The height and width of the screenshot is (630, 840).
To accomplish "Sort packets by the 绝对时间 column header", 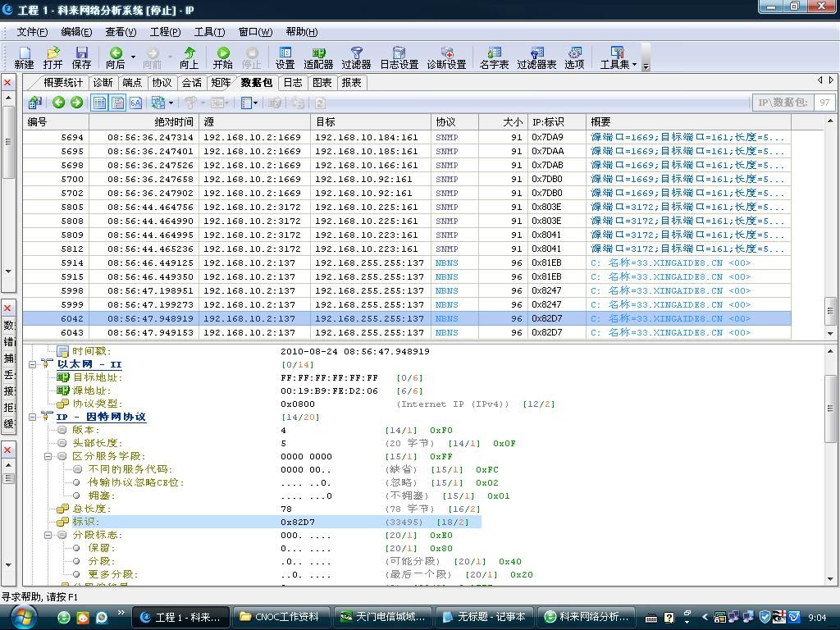I will click(x=144, y=121).
